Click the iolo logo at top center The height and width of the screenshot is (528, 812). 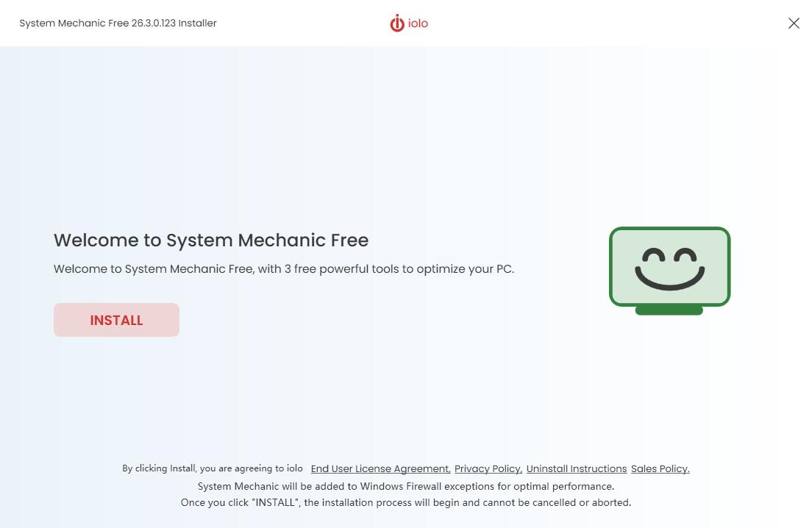(409, 23)
